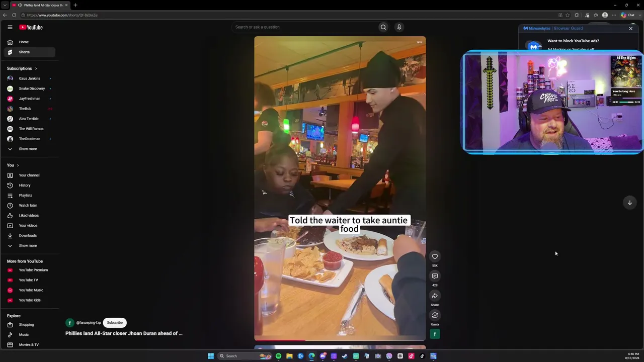The width and height of the screenshot is (644, 362).
Task: Search with the magnifying glass button
Action: [x=383, y=27]
